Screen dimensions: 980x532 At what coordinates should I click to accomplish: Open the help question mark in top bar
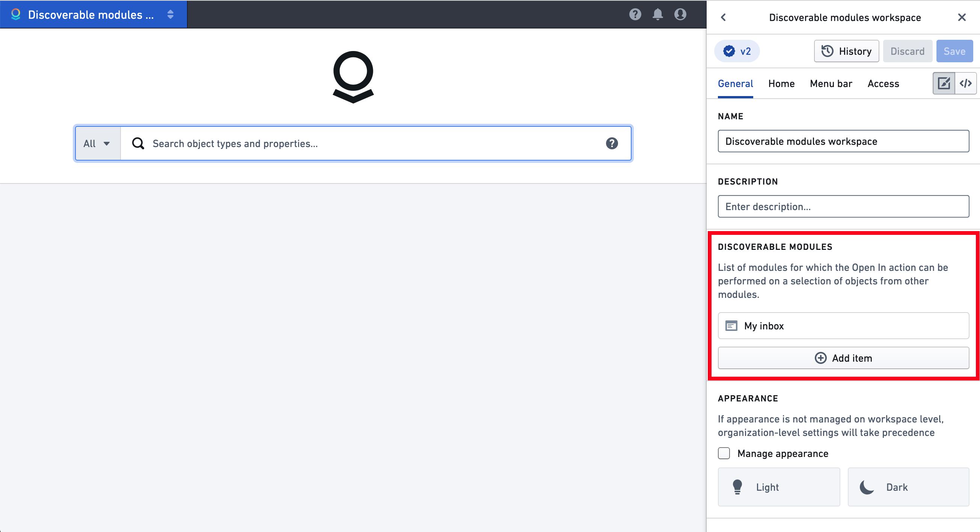click(x=635, y=14)
